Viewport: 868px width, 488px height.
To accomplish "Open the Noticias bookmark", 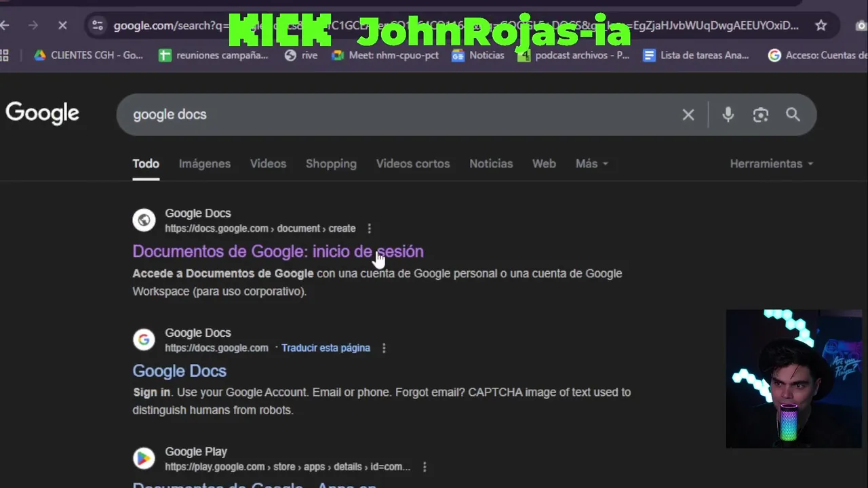I will pyautogui.click(x=478, y=55).
